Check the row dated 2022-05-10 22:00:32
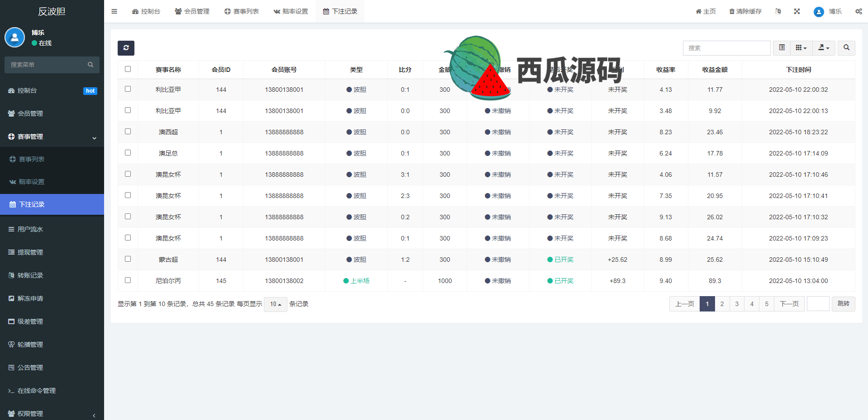Screen dimensions: 868x420 point(128,89)
